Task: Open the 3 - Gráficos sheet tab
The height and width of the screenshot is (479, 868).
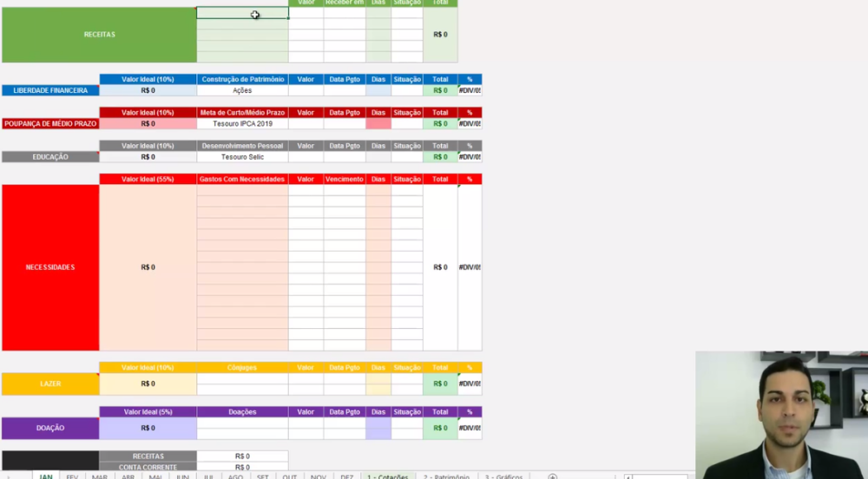Action: pyautogui.click(x=503, y=476)
